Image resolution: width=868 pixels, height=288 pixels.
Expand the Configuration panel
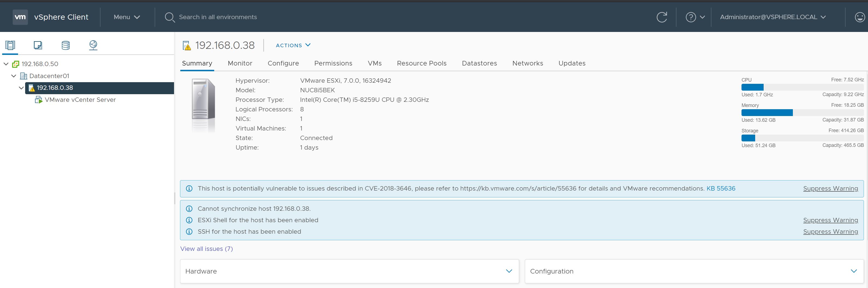point(854,271)
